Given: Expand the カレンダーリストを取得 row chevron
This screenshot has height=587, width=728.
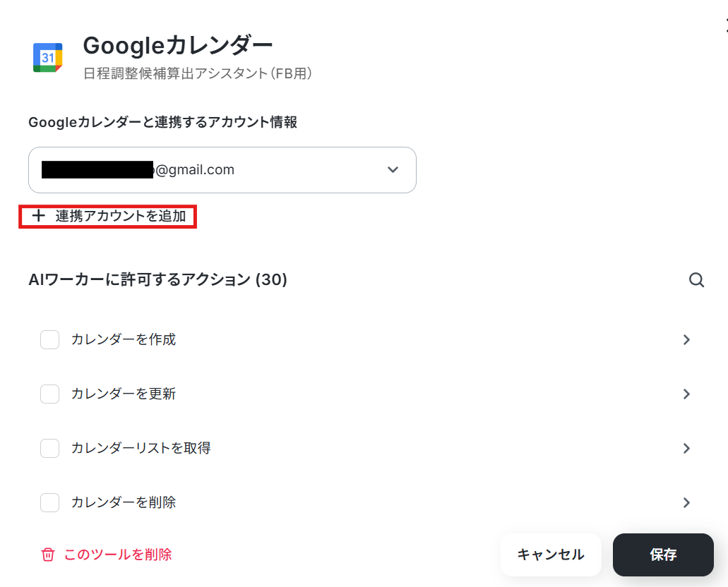Looking at the screenshot, I should [x=686, y=448].
